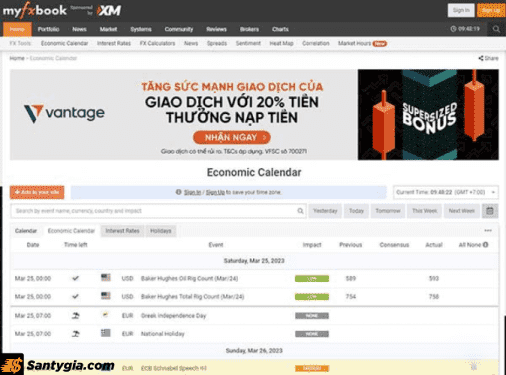Switch to the Interest Rates tab
The width and height of the screenshot is (506, 375).
pyautogui.click(x=122, y=231)
